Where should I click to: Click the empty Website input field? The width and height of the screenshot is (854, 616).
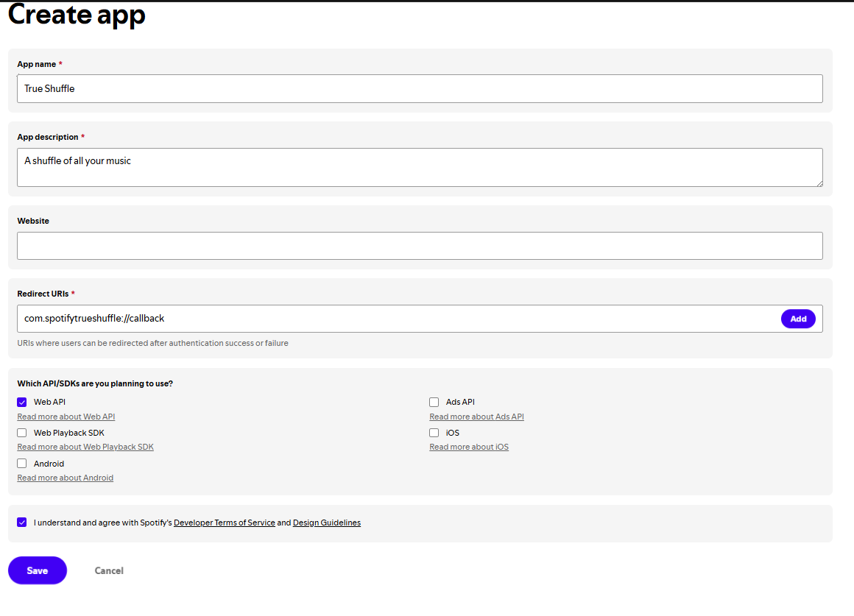420,246
